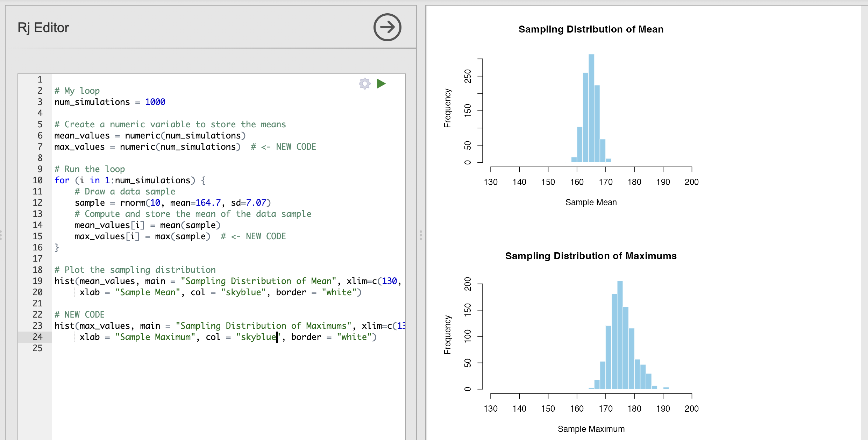Viewport: 868px width, 440px height.
Task: Click line number 24 in the gutter
Action: click(x=38, y=337)
